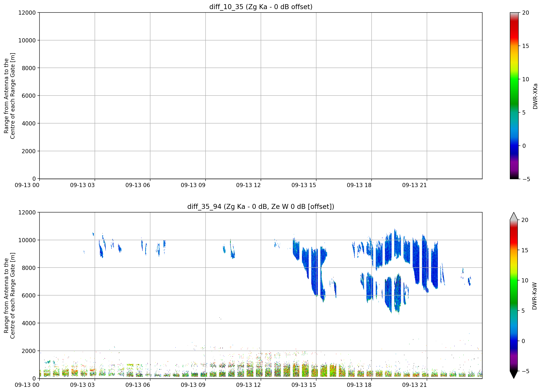Image resolution: width=542 pixels, height=392 pixels.
Task: Click the '15' tick on the DWR-KaW colorbar
Action: pyautogui.click(x=525, y=250)
